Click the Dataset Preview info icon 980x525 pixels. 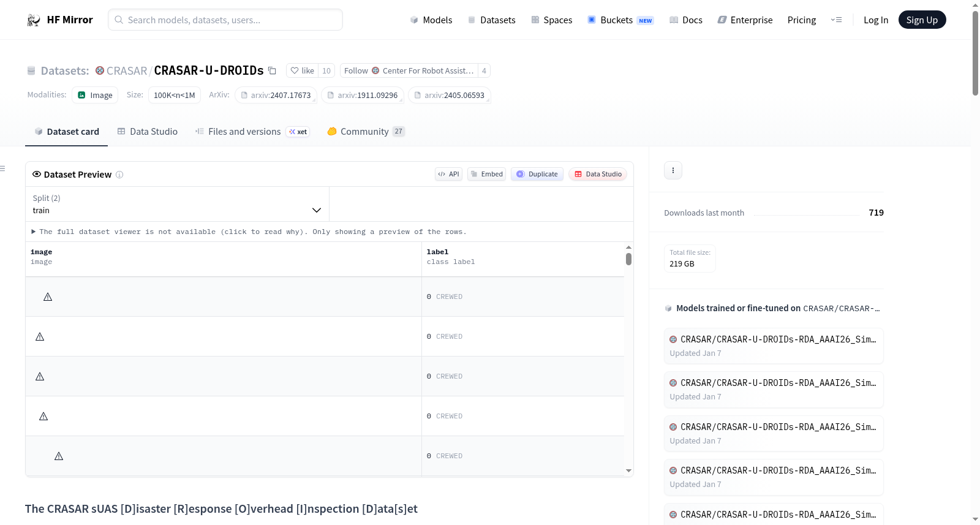pyautogui.click(x=119, y=175)
